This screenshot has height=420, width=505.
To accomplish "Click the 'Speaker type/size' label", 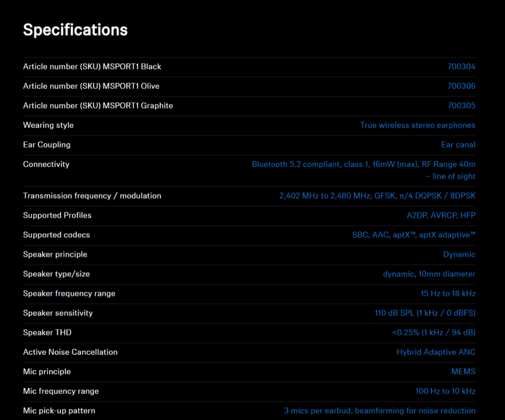I will (57, 274).
